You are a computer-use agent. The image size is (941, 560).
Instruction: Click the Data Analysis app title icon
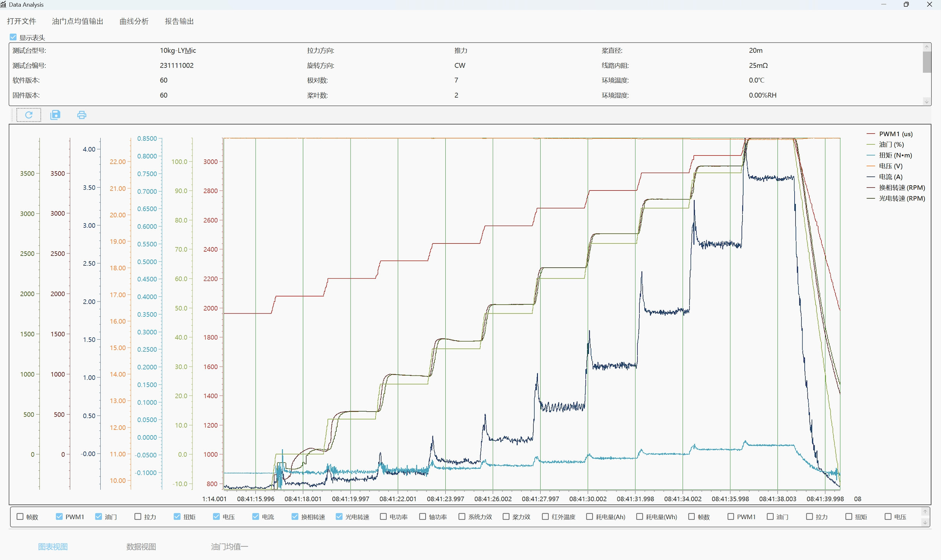coord(4,4)
